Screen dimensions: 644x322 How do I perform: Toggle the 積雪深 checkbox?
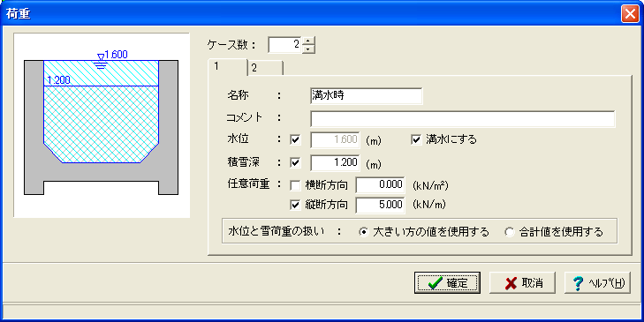[295, 163]
